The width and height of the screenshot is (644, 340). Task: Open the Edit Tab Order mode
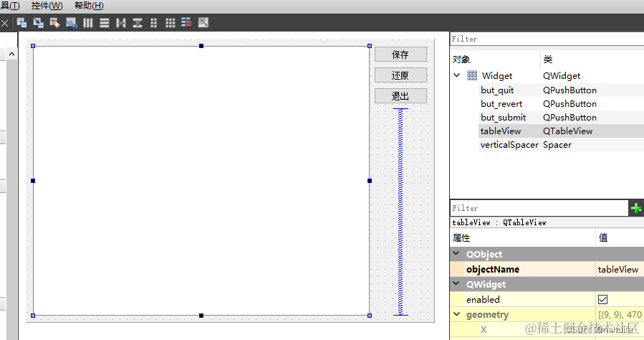pos(71,23)
